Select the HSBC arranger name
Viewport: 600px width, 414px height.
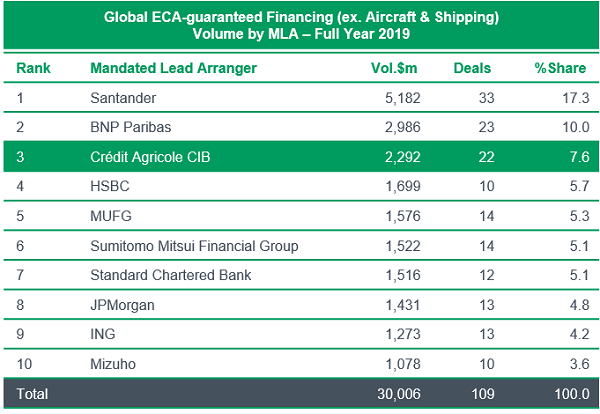coord(111,188)
